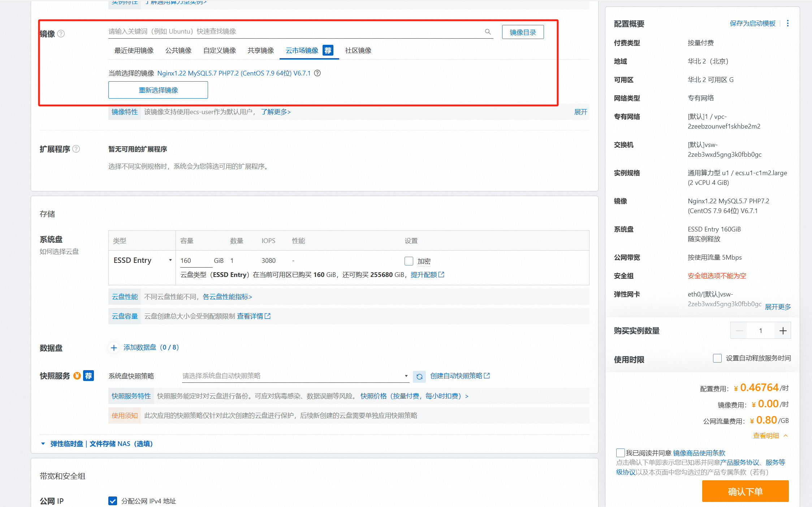Click orange 确认下单 button
This screenshot has width=812, height=507.
[745, 491]
